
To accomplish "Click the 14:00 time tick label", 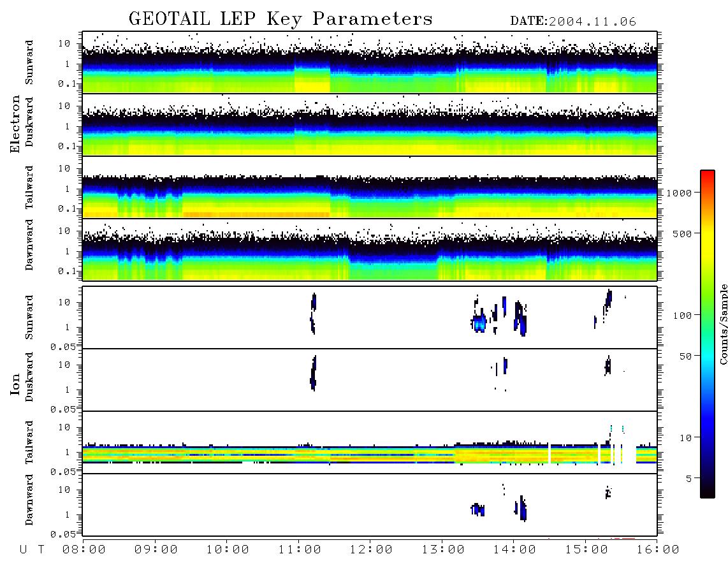I will point(514,550).
